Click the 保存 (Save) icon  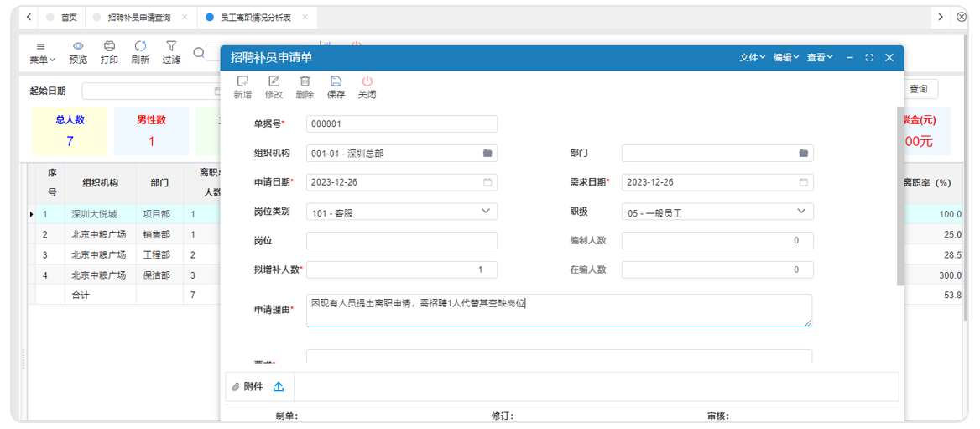336,81
